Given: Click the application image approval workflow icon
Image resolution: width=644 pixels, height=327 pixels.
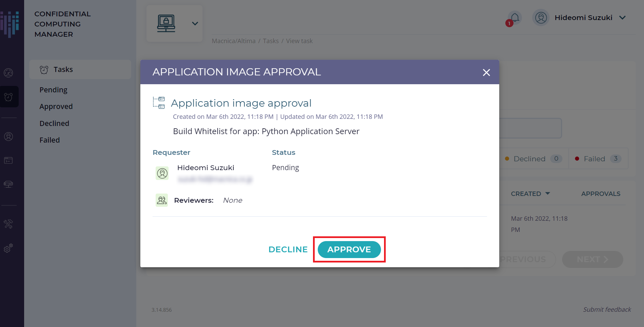Looking at the screenshot, I should pyautogui.click(x=159, y=103).
